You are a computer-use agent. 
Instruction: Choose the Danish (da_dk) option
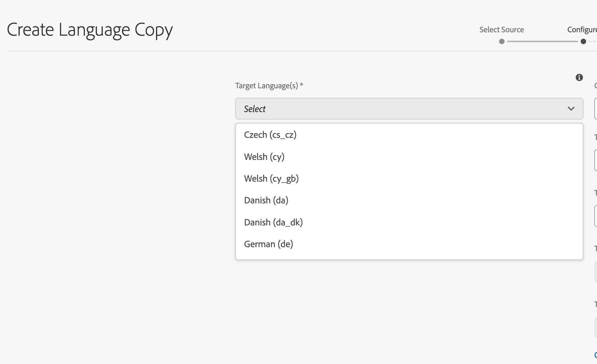click(x=273, y=222)
